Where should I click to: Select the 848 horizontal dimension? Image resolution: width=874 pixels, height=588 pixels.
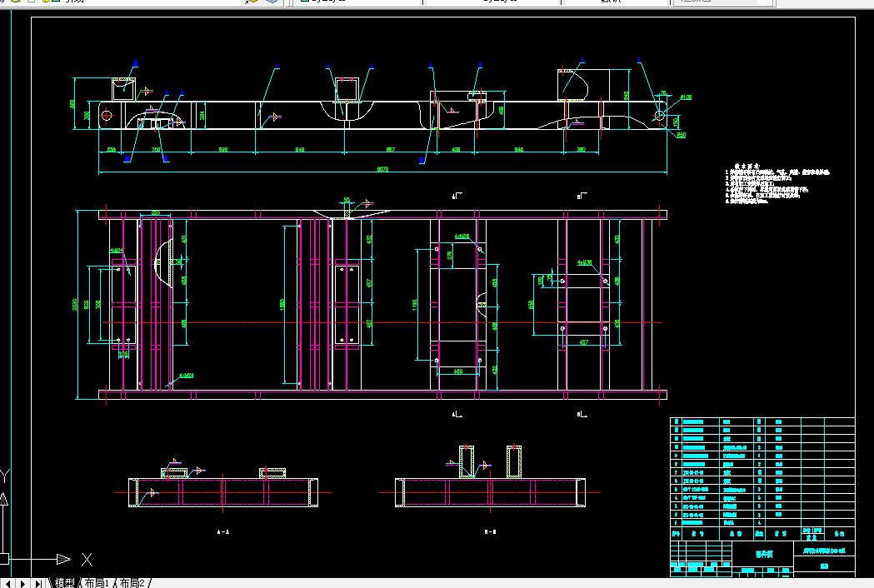[x=300, y=149]
